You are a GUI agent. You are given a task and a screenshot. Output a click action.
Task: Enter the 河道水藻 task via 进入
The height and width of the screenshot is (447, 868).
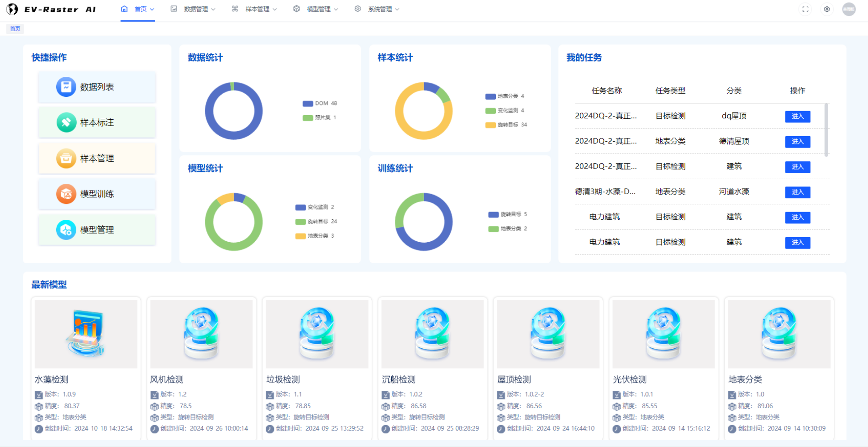point(798,192)
